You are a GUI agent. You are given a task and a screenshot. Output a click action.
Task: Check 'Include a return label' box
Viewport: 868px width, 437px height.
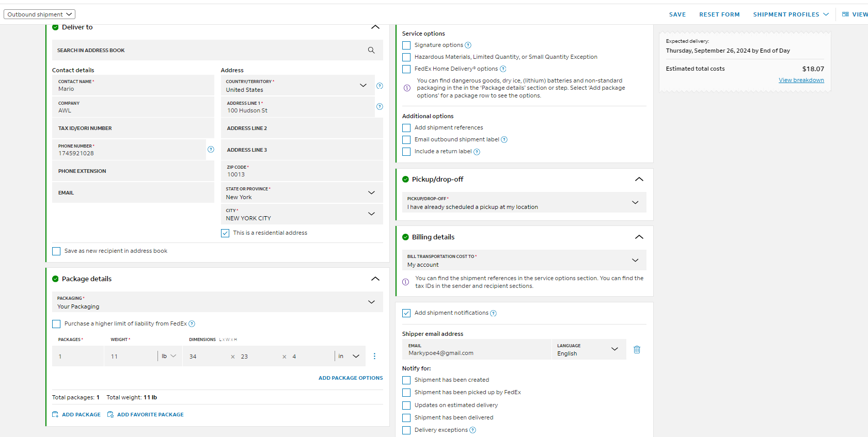tap(406, 152)
